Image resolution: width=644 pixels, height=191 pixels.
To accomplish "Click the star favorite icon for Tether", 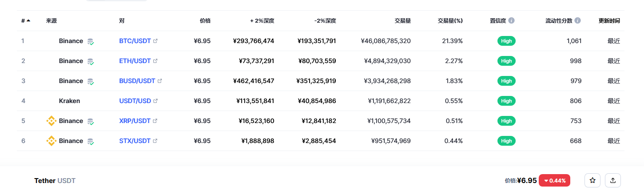I will coord(592,180).
